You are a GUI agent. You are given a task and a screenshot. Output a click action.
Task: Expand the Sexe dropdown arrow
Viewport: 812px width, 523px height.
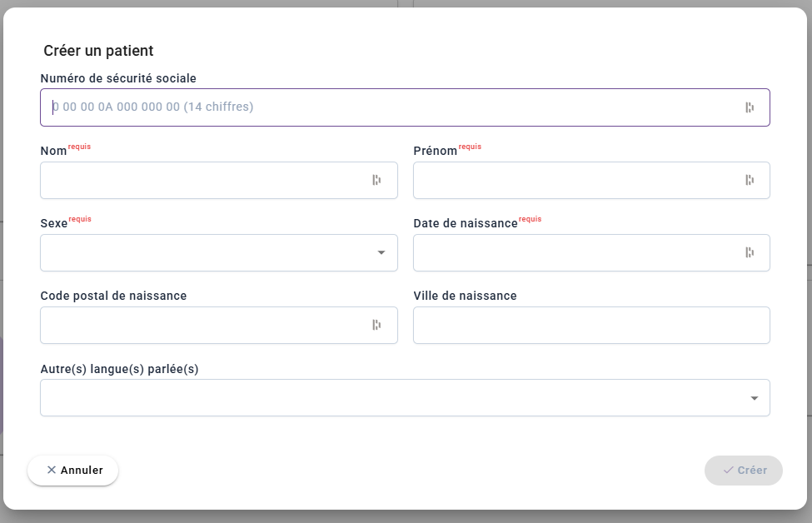(x=381, y=252)
